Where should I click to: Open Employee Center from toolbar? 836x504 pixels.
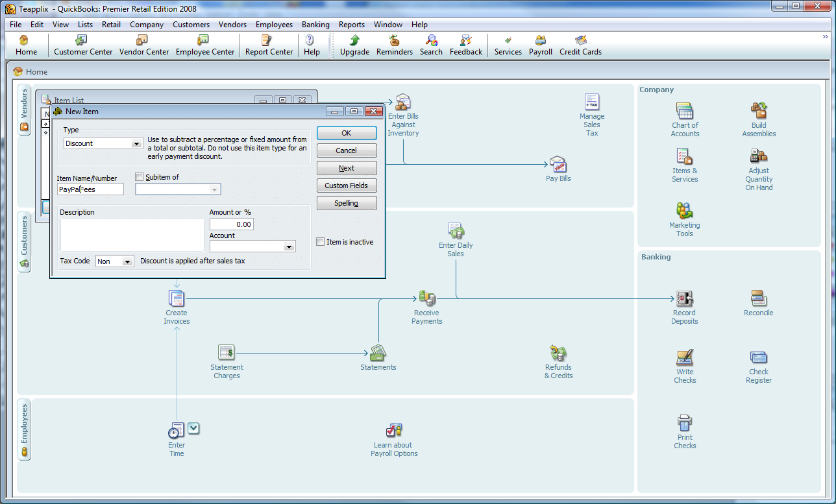(x=205, y=45)
